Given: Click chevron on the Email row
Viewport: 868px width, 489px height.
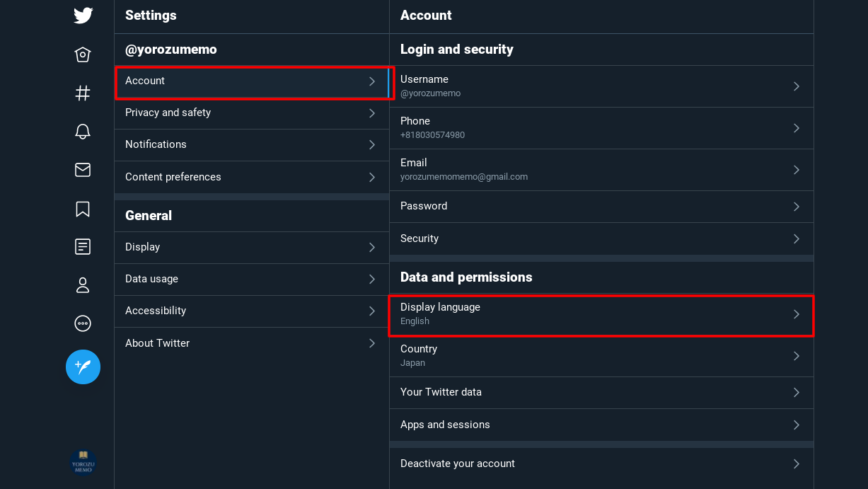Looking at the screenshot, I should pos(797,170).
